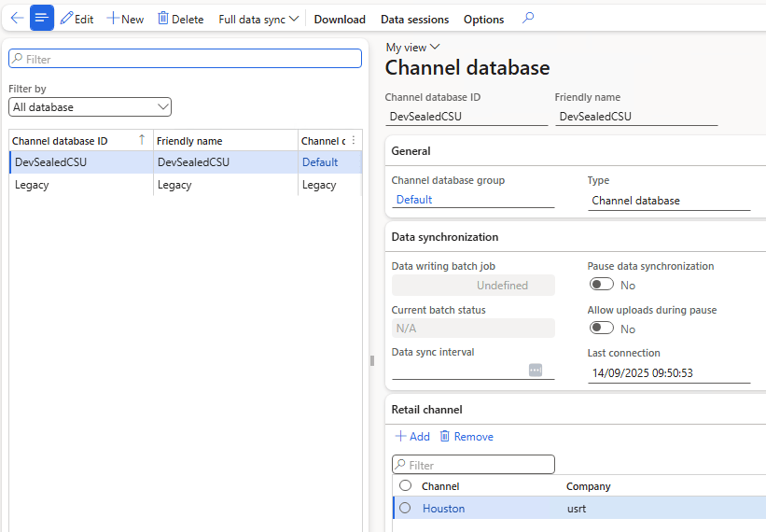Create a new record with New
This screenshot has width=766, height=532.
(125, 19)
